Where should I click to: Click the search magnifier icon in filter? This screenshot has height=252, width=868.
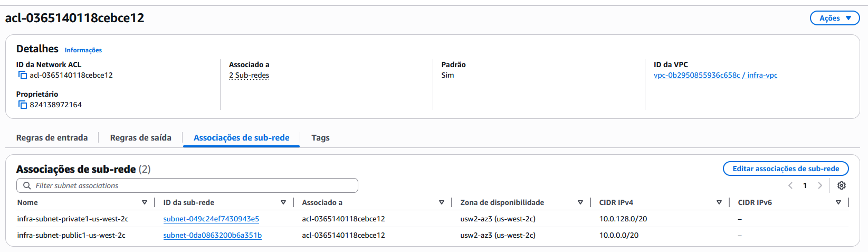(x=27, y=185)
